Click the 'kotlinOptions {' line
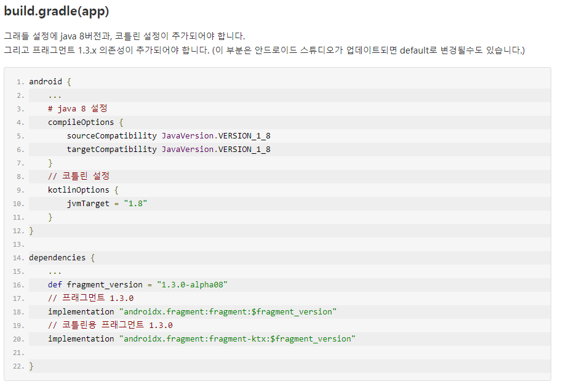The height and width of the screenshot is (392, 563). [x=83, y=190]
